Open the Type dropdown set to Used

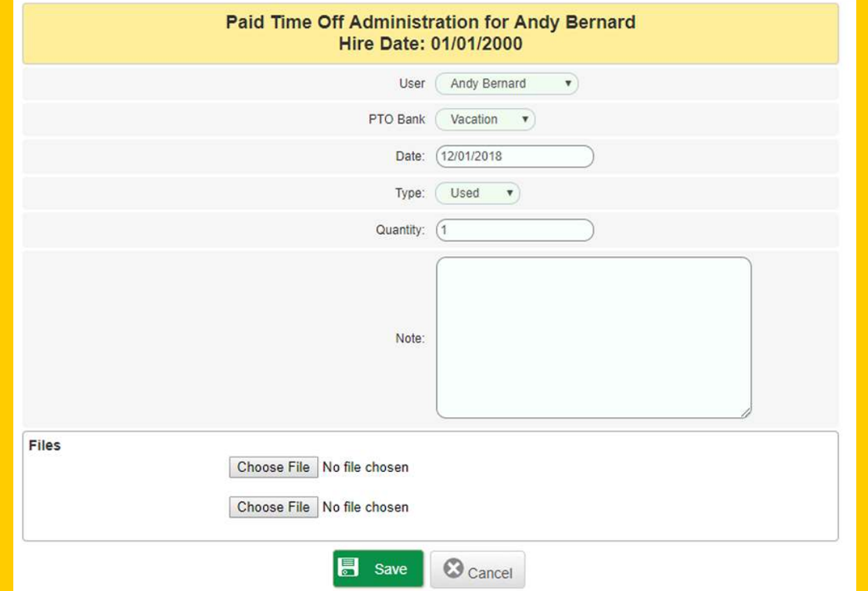pyautogui.click(x=477, y=193)
